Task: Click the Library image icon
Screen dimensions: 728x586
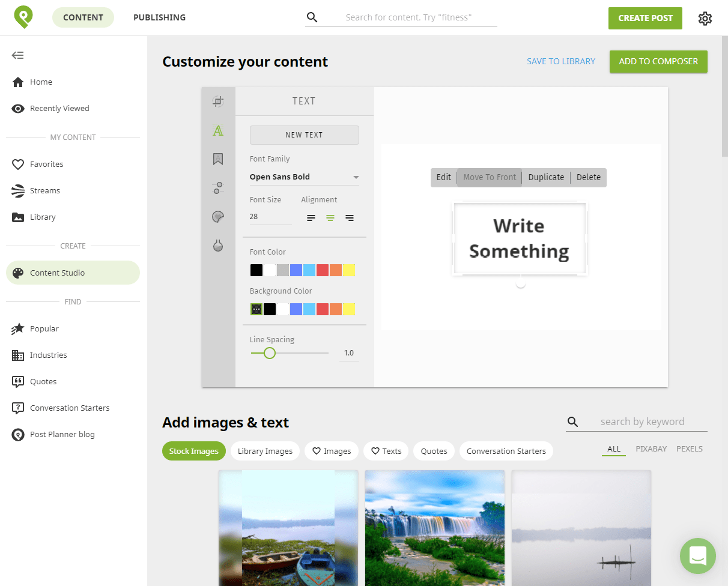Action: point(18,217)
